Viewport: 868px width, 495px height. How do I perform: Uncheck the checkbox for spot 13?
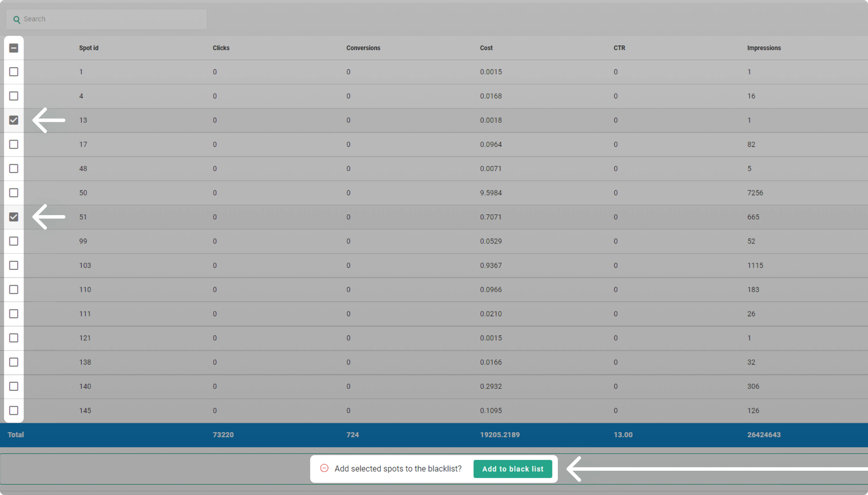tap(14, 120)
